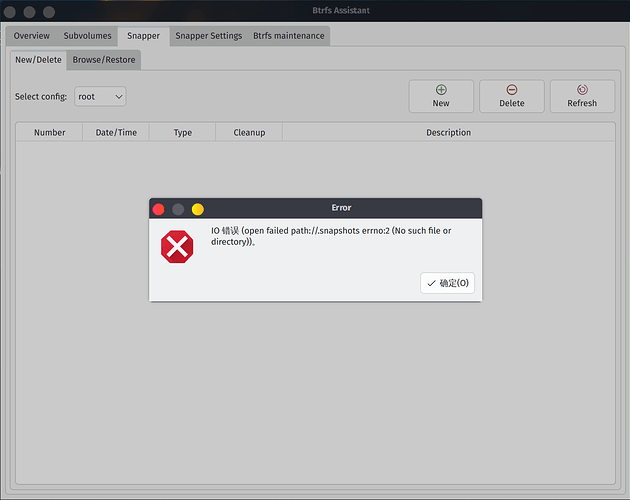
Task: Click the Type column header
Action: [x=182, y=132]
